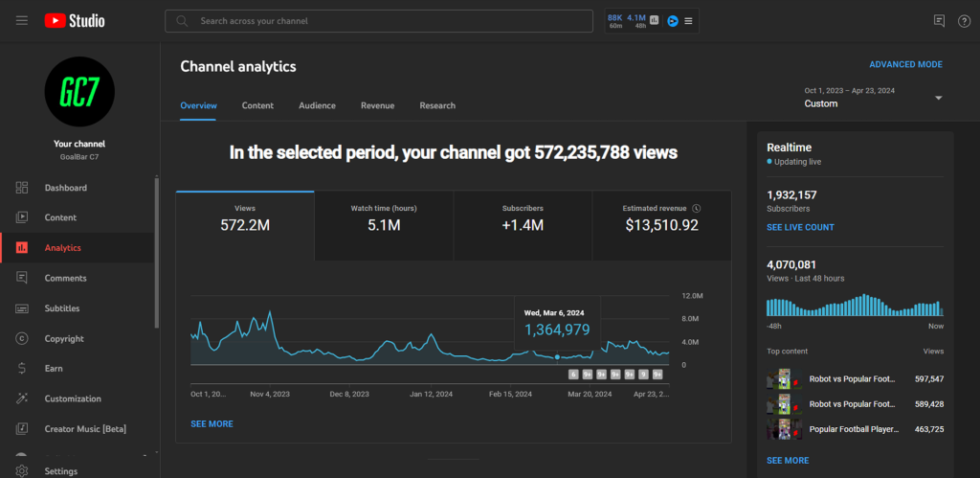Click the sidebar vertical scrollbar
This screenshot has width=980, height=478.
tap(157, 252)
